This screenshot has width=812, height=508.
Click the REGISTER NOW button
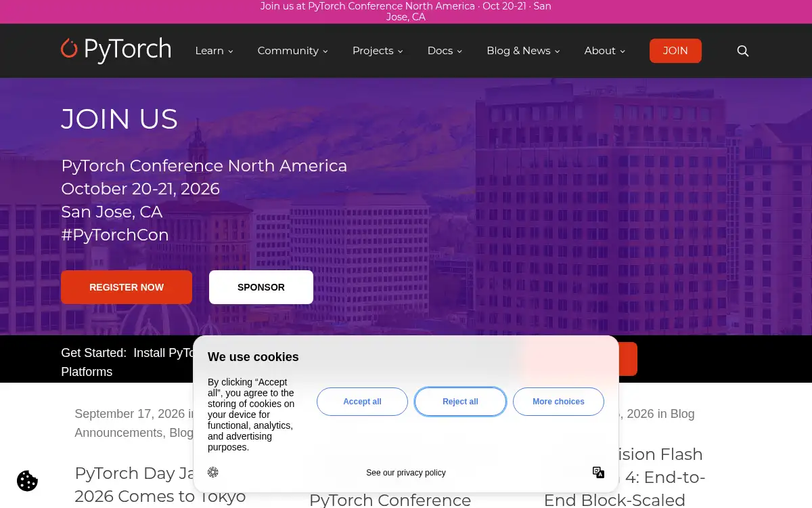coord(127,287)
